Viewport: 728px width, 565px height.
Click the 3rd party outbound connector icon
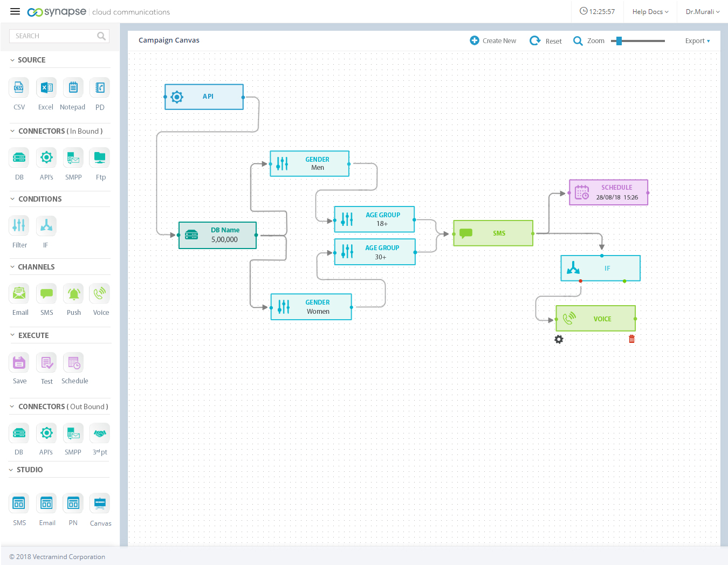pos(100,433)
